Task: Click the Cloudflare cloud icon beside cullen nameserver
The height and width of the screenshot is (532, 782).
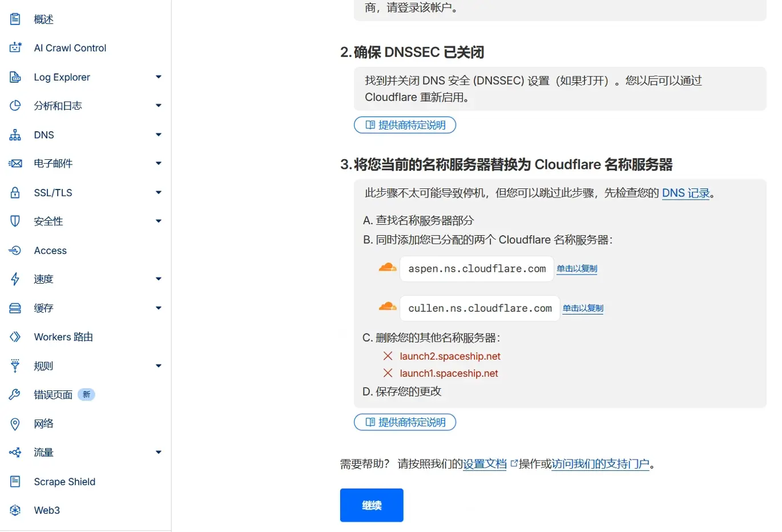Action: 388,307
